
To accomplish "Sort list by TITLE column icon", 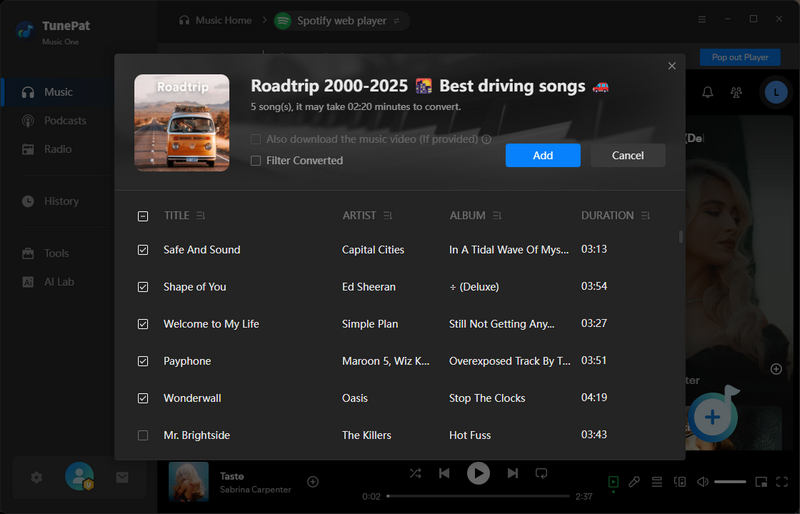I will pyautogui.click(x=201, y=216).
